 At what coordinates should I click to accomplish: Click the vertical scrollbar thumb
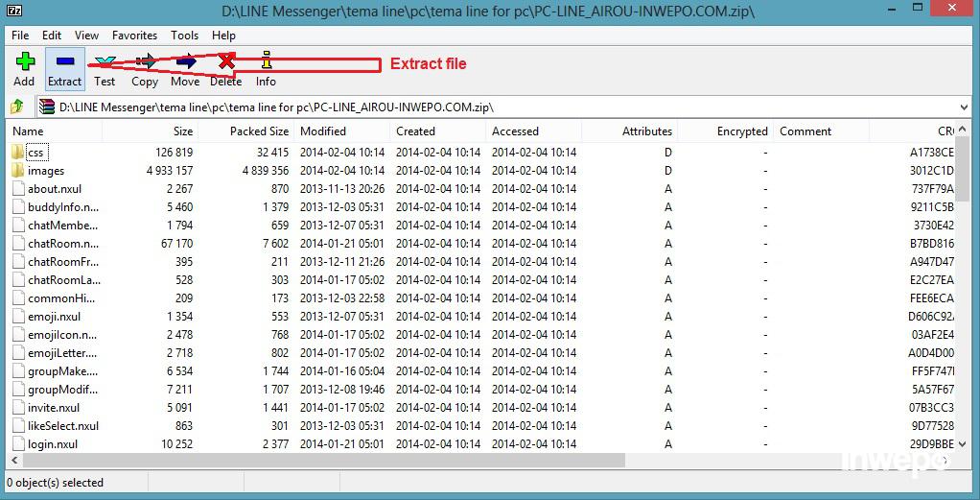pos(963,169)
